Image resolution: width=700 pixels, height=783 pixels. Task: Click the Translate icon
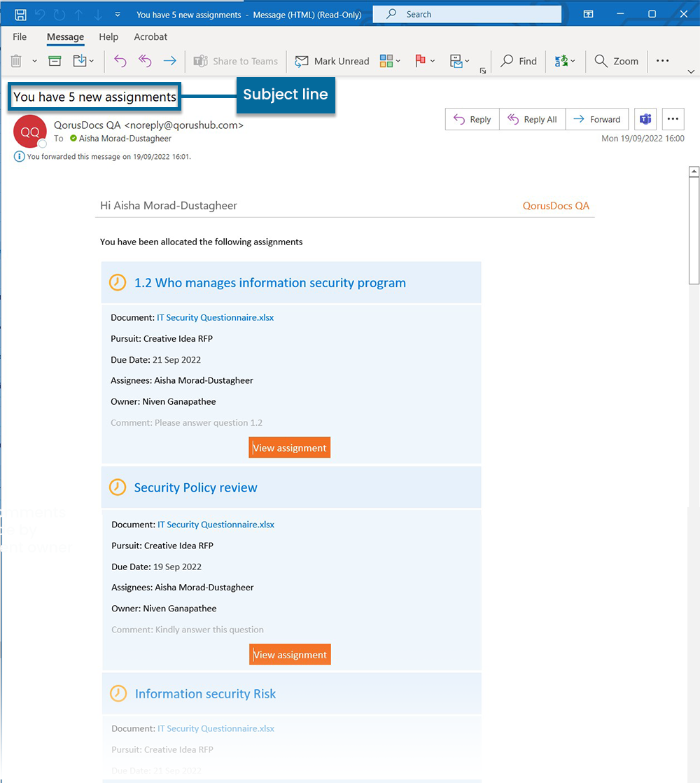561,61
